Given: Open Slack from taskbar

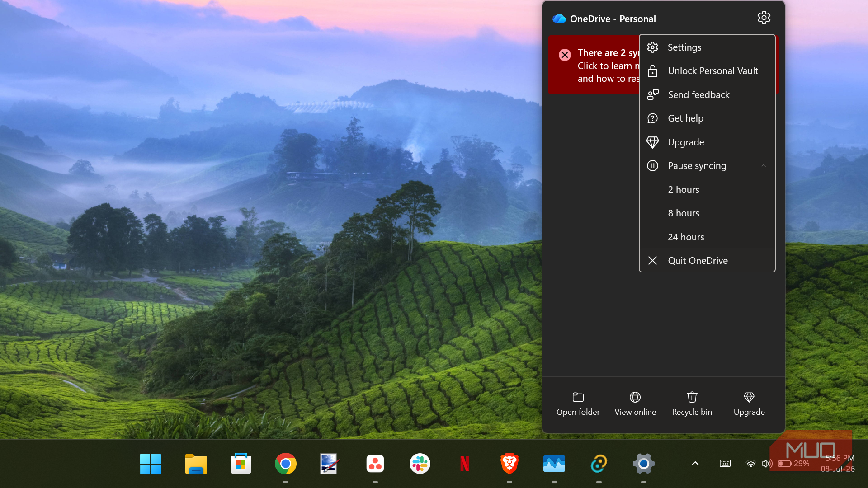Looking at the screenshot, I should [x=420, y=464].
